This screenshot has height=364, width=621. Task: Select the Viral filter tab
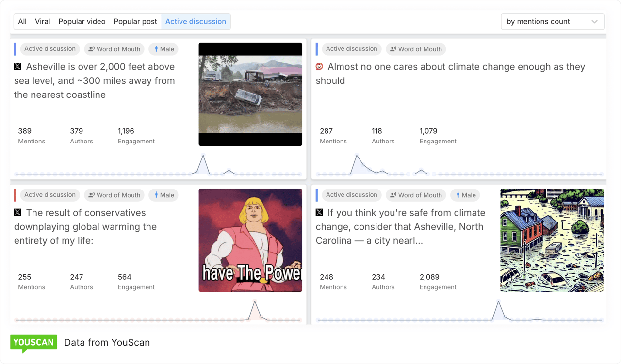tap(43, 21)
